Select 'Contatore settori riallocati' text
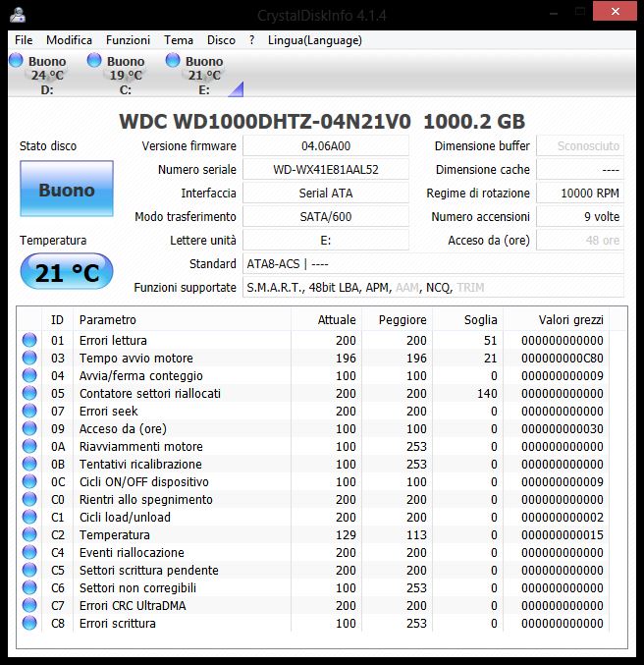Image resolution: width=644 pixels, height=665 pixels. (x=150, y=393)
